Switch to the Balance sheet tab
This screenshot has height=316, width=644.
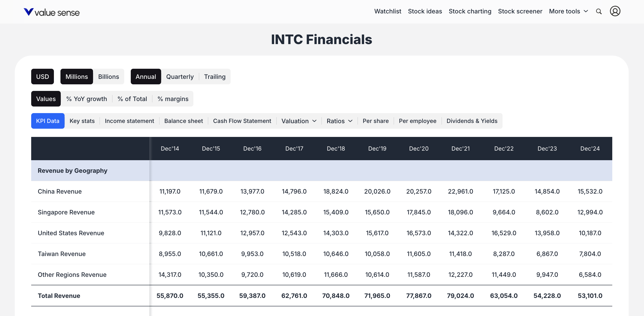pos(183,121)
